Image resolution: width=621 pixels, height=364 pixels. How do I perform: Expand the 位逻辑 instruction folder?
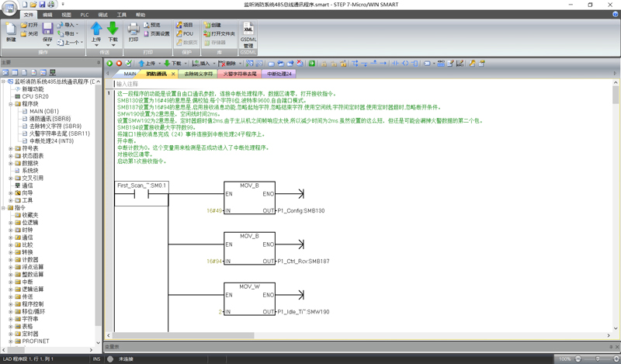(x=11, y=223)
